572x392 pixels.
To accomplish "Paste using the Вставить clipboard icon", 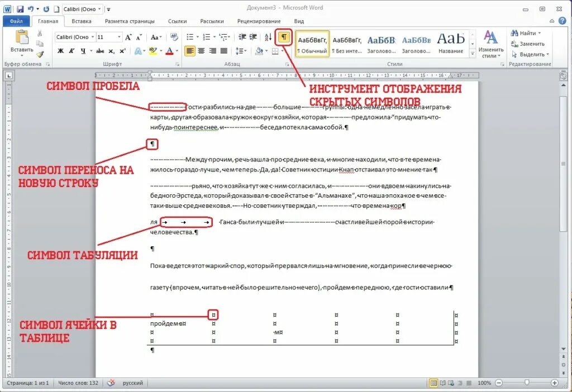I will 22,37.
